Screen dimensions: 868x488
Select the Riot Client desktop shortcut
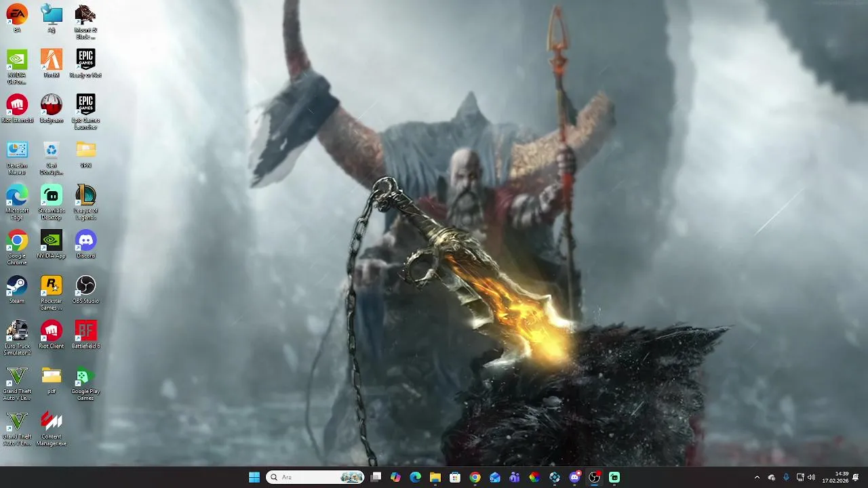point(52,335)
